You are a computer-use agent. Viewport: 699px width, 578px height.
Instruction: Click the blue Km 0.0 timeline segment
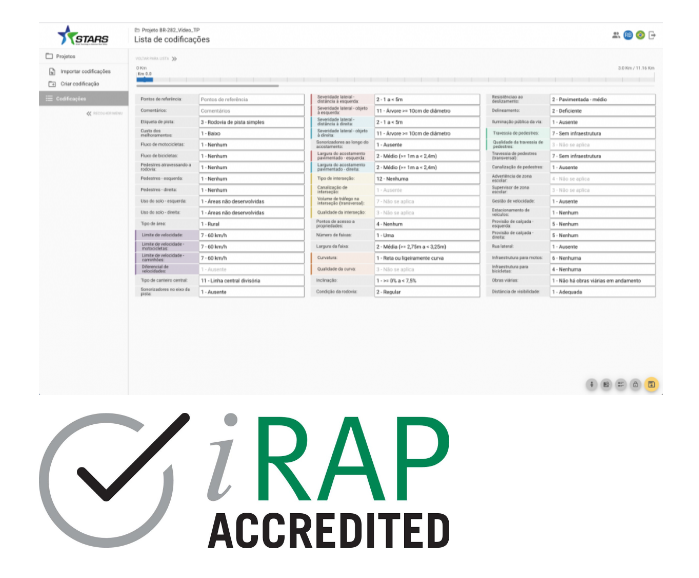tap(145, 79)
